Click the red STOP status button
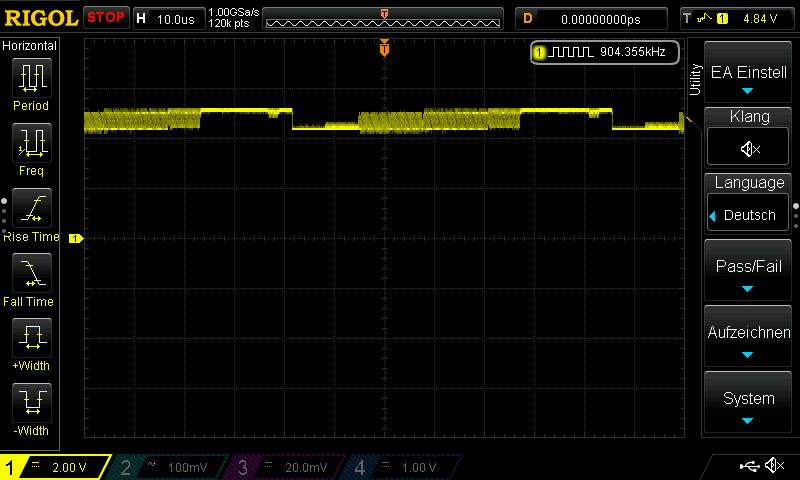 [x=106, y=18]
